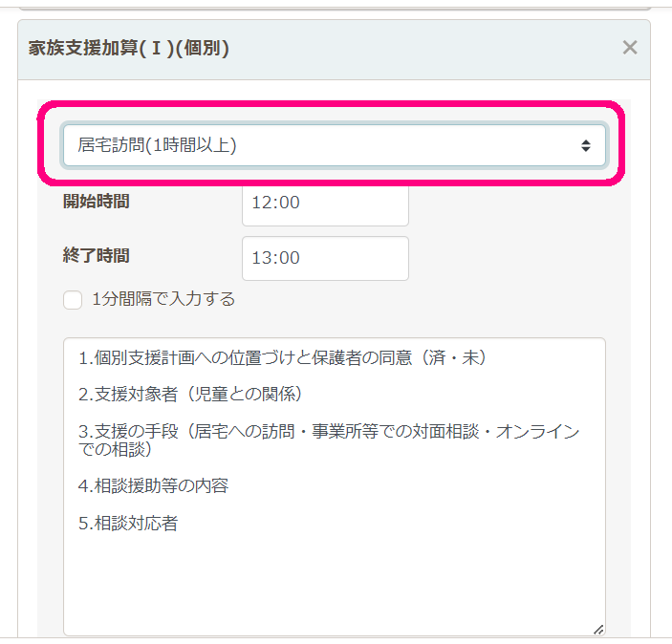Click the 開始時間 field showing 12:00

[x=325, y=203]
